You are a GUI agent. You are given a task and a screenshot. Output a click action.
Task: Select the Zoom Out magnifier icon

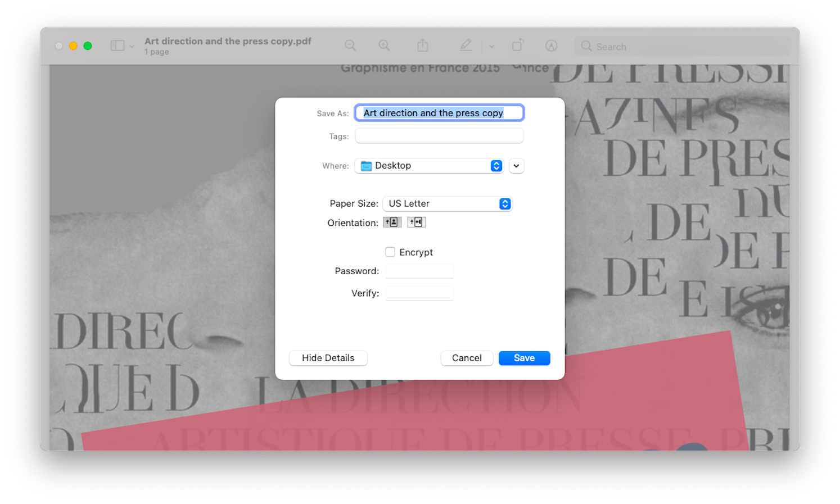(350, 45)
